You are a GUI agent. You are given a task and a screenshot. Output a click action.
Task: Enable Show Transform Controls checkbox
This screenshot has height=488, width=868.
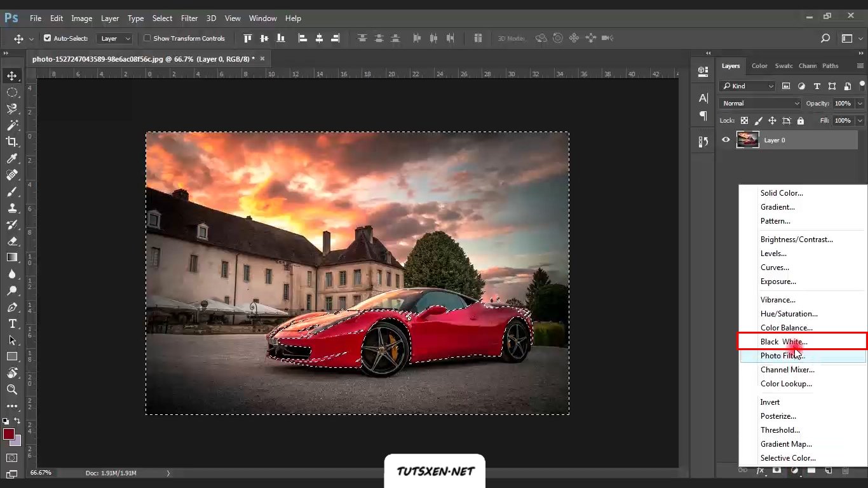[x=147, y=38]
